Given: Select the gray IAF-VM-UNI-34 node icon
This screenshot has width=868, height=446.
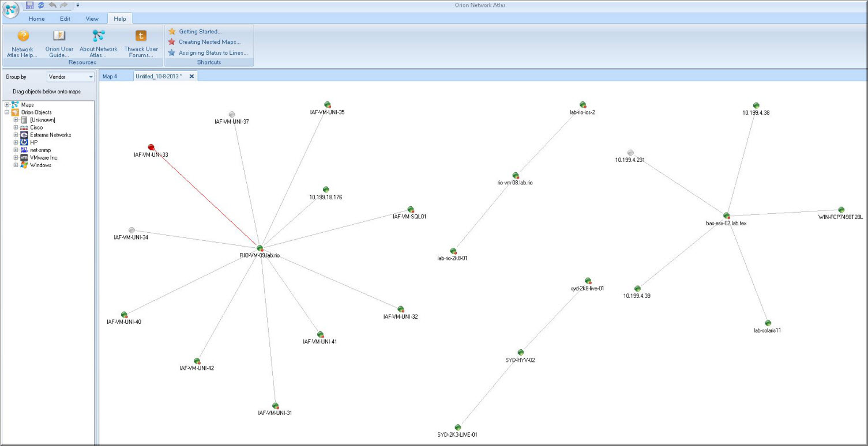Looking at the screenshot, I should pyautogui.click(x=131, y=230).
